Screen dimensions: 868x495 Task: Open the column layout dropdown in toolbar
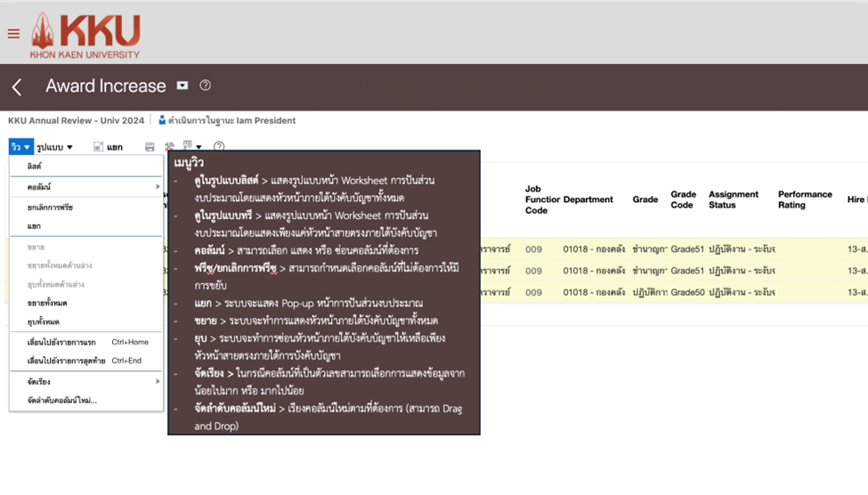click(192, 146)
